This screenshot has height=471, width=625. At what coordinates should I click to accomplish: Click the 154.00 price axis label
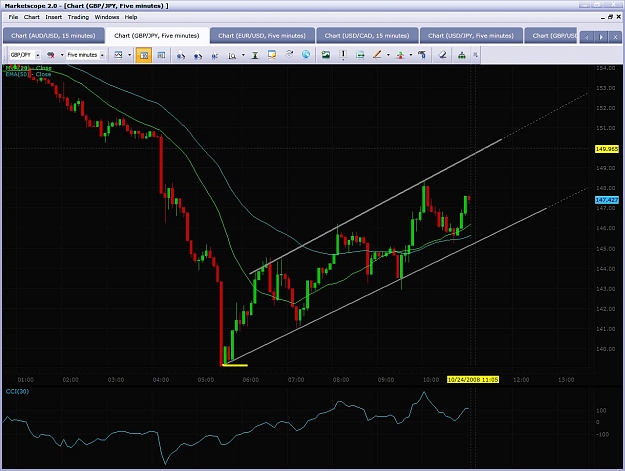[x=605, y=68]
